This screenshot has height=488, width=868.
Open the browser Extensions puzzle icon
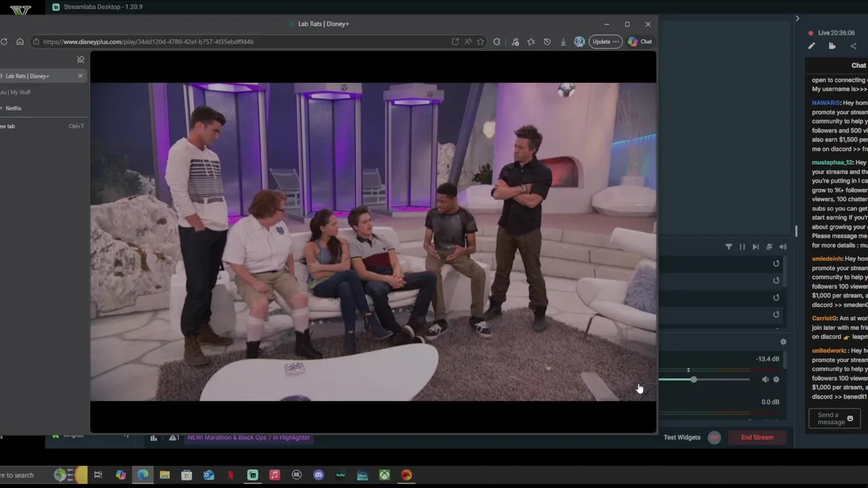497,42
